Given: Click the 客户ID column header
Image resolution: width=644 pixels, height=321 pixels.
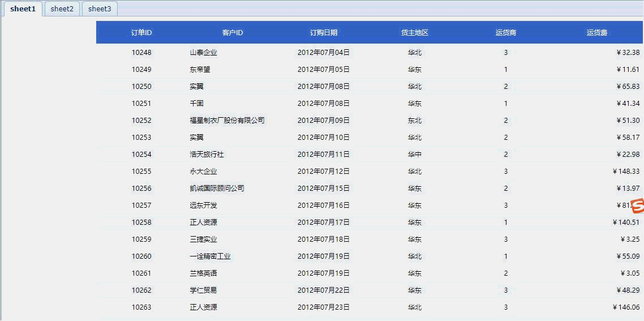Looking at the screenshot, I should [x=233, y=33].
